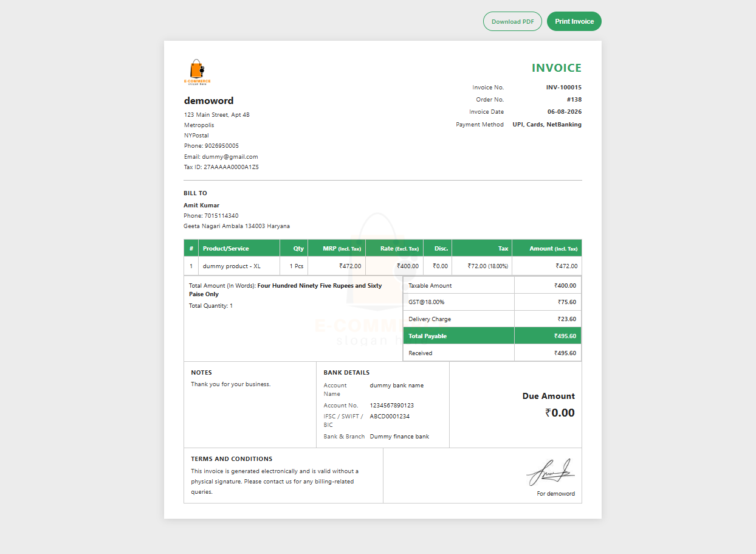Click customer name Amit Kumar
The width and height of the screenshot is (756, 554).
pos(202,206)
